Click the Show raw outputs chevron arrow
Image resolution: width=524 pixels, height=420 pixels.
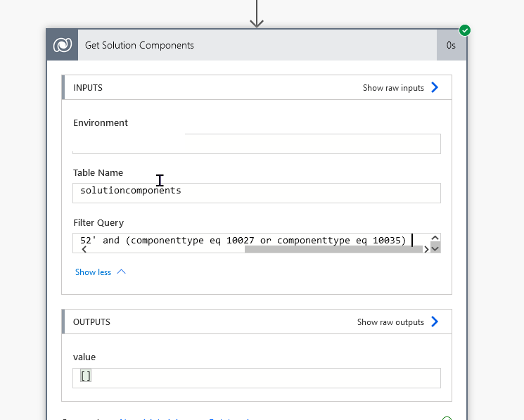[x=435, y=322]
